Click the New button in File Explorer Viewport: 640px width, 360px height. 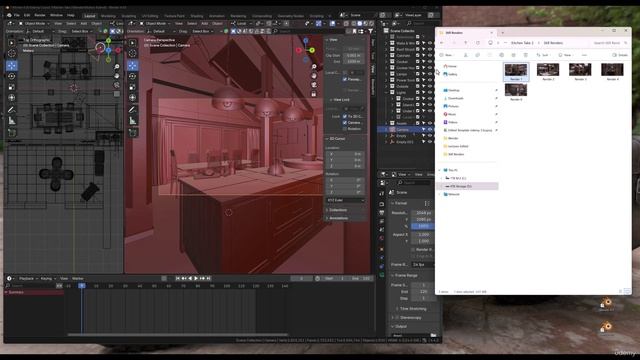448,55
